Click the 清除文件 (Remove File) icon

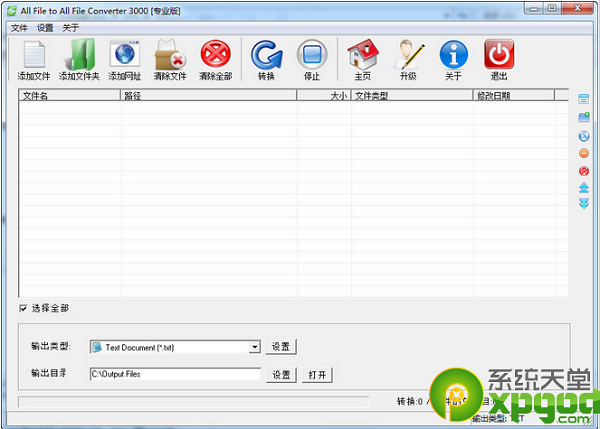coord(170,56)
